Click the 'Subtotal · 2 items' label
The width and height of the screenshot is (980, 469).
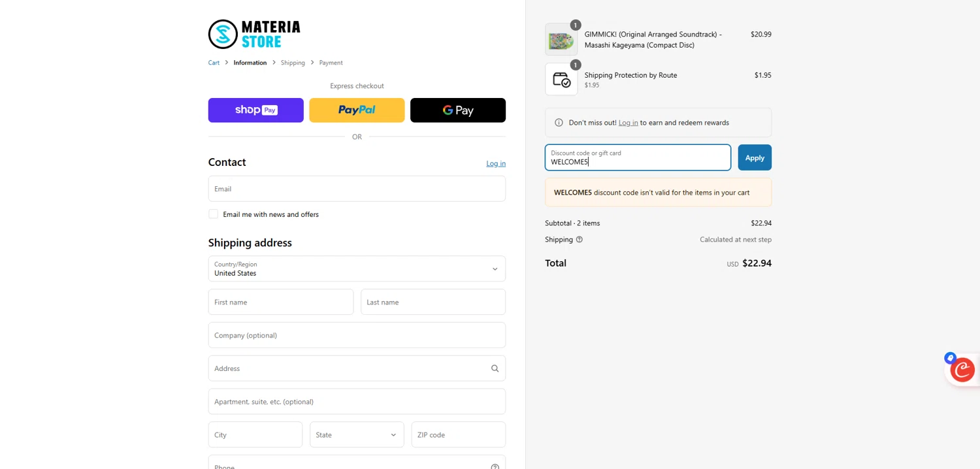[x=572, y=223]
